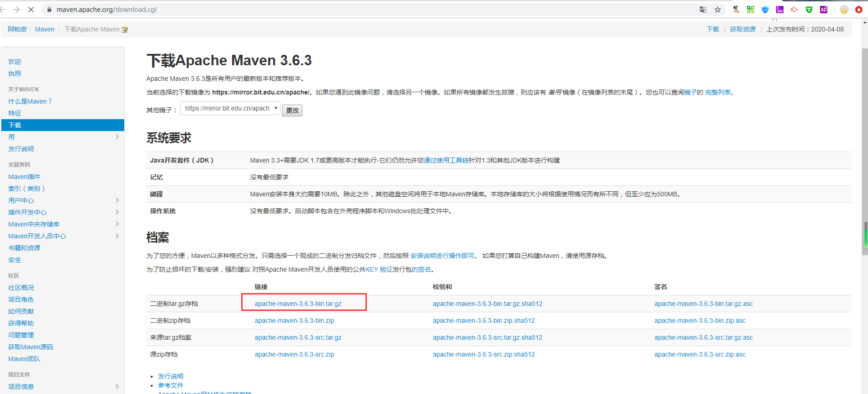Bookmark this page with the star icon
The width and height of the screenshot is (868, 394).
tap(718, 10)
